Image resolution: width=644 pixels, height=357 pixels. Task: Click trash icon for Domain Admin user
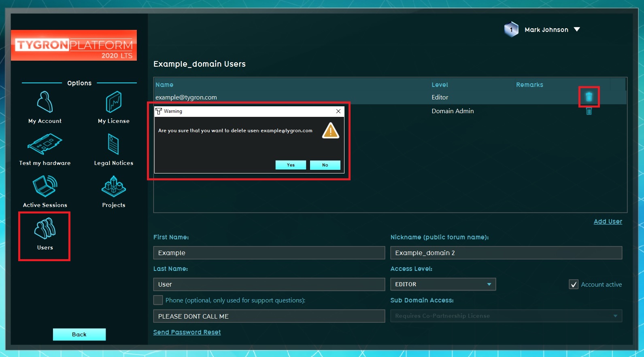[589, 111]
